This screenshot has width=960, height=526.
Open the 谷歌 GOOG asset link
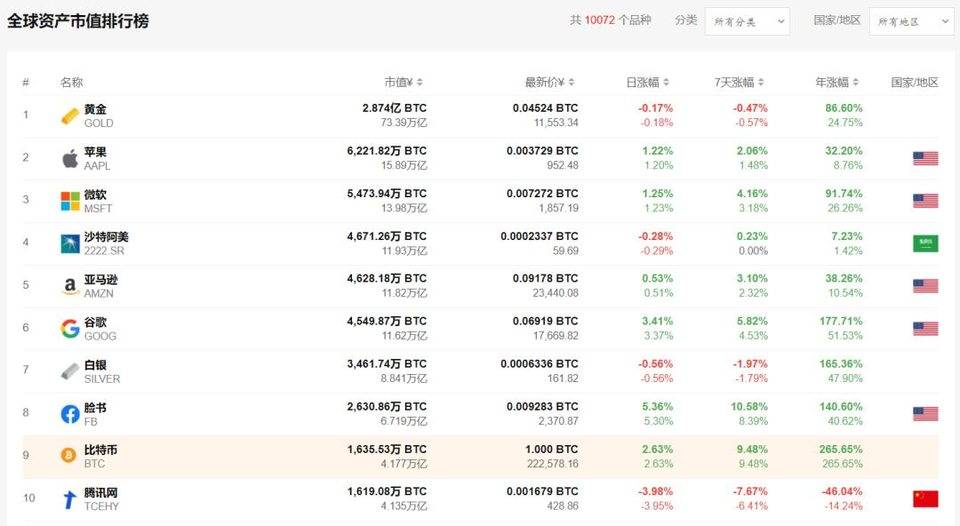point(100,329)
